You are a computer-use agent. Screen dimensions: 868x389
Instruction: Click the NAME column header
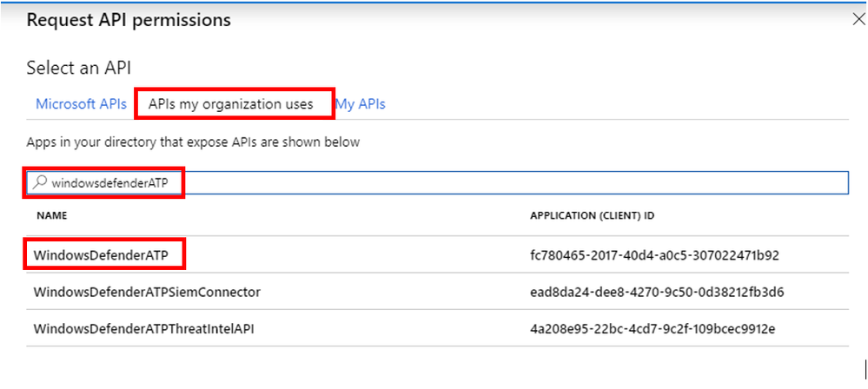pyautogui.click(x=52, y=216)
